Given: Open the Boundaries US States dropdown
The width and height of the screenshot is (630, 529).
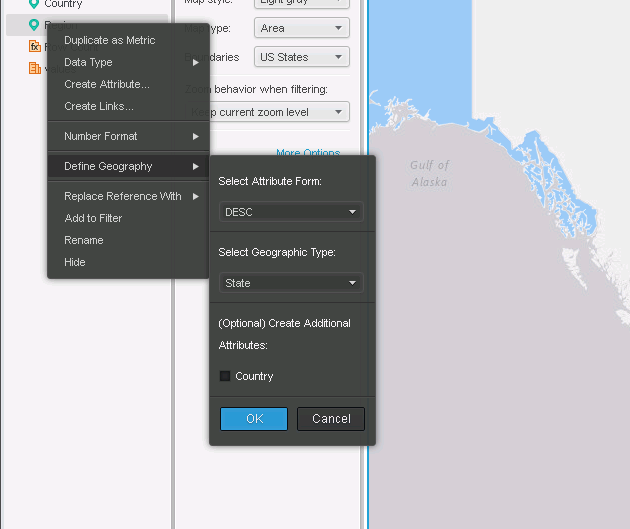Looking at the screenshot, I should tap(302, 57).
